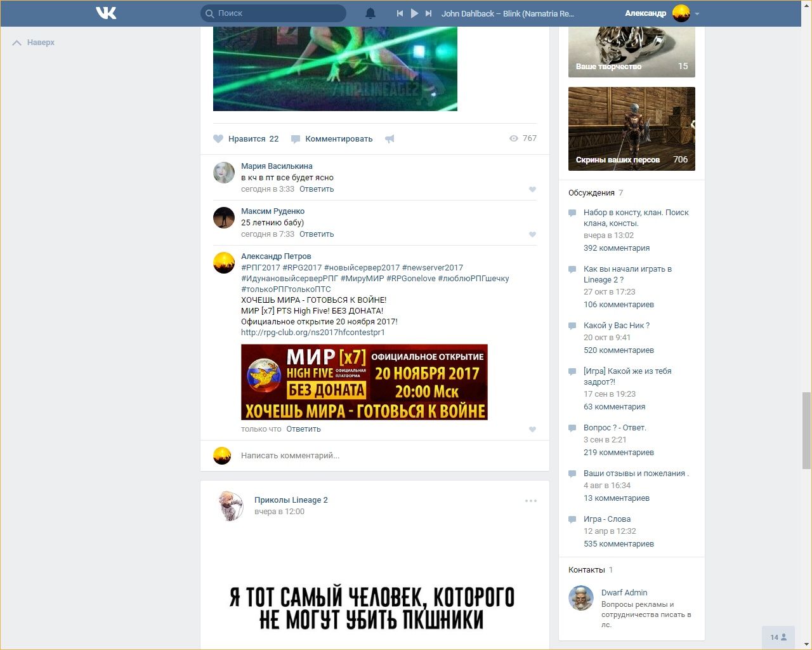Open Александр Петров's comment avatar

pyautogui.click(x=224, y=263)
